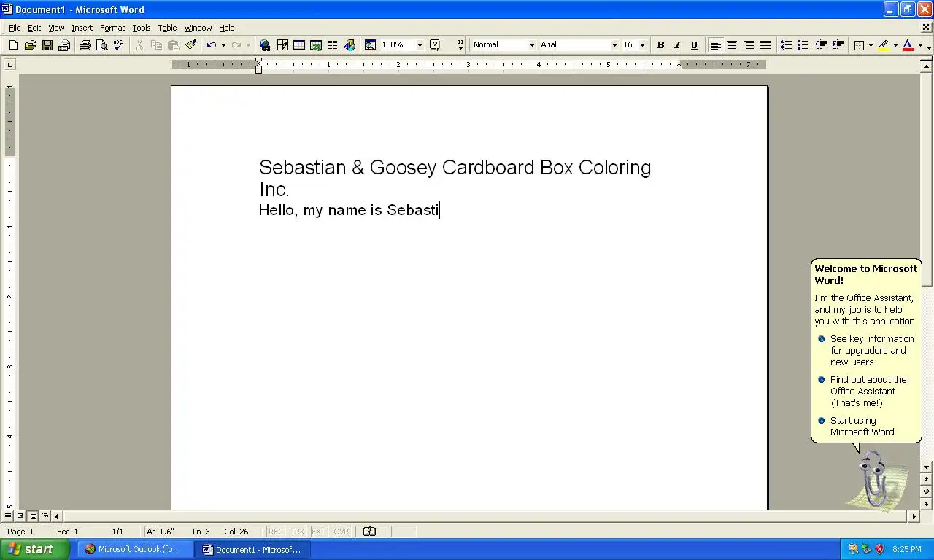The height and width of the screenshot is (560, 934).
Task: Print the document with printer icon
Action: point(85,45)
